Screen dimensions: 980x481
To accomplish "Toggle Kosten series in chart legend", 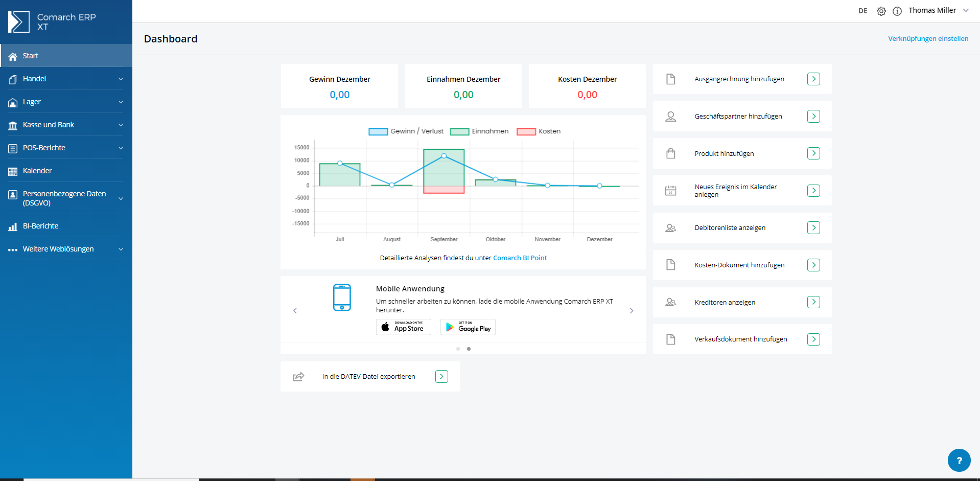I will tap(539, 131).
